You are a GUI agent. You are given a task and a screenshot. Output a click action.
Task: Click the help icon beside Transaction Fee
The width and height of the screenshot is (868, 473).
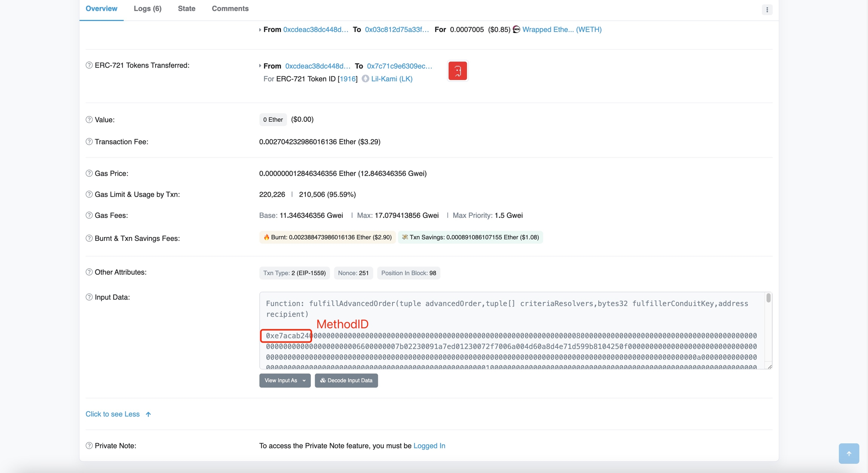pyautogui.click(x=89, y=142)
